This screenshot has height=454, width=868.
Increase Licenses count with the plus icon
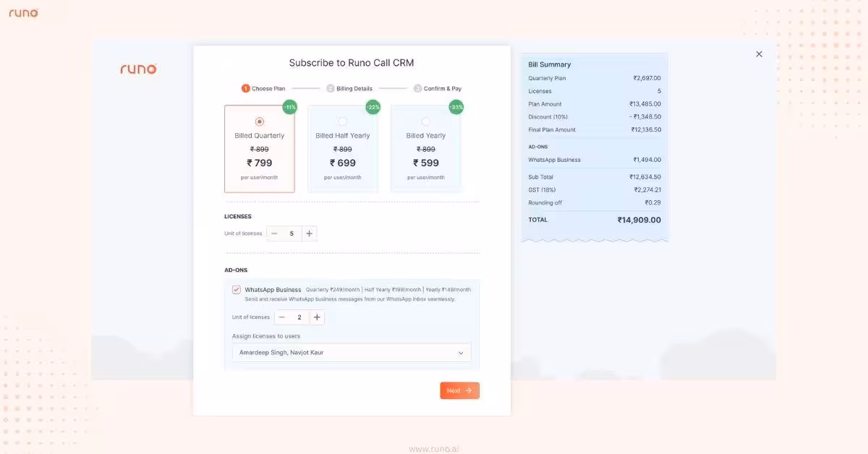pos(309,233)
